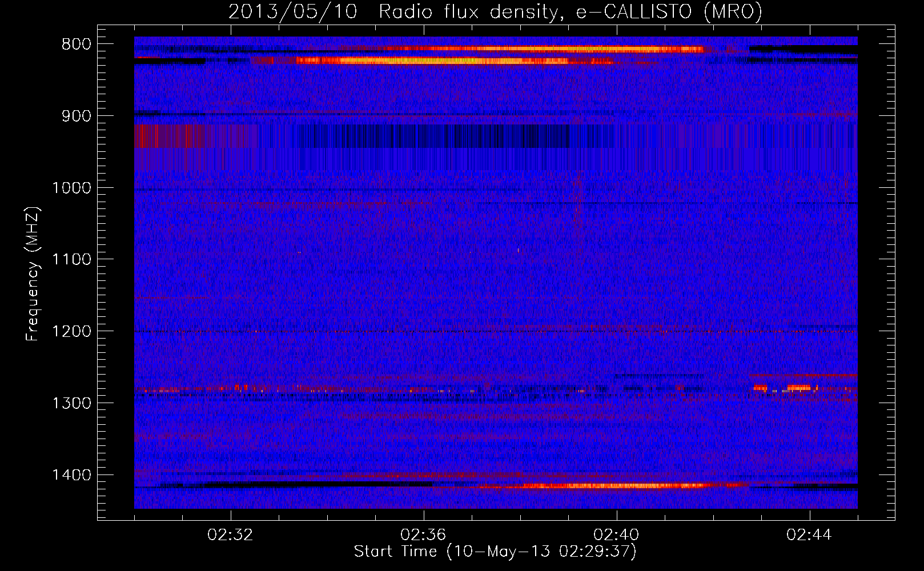The image size is (924, 571).
Task: Click the bright yellow emission band near 820 MHz
Action: pos(432,61)
